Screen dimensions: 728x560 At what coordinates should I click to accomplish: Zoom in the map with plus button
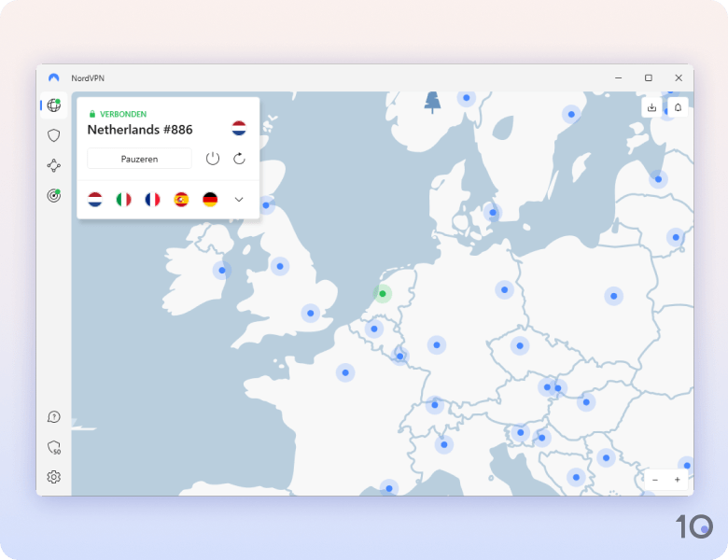click(x=678, y=480)
